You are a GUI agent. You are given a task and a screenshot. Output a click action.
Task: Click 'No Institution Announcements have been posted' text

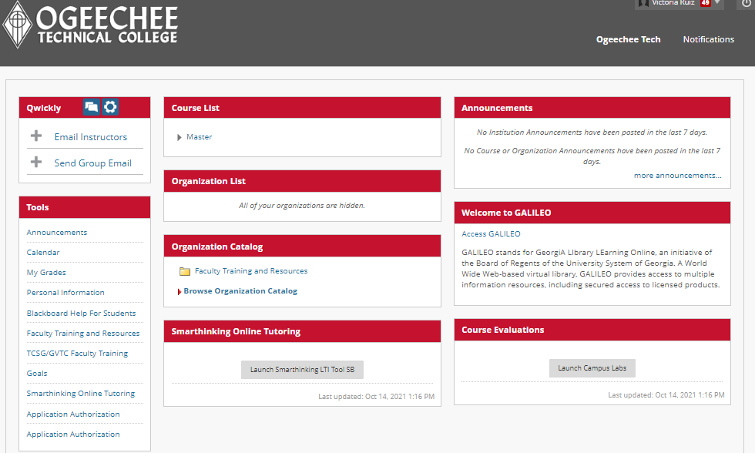[592, 132]
